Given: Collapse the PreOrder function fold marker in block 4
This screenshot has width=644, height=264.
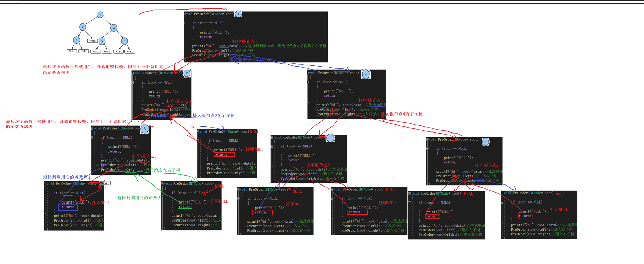Looking at the screenshot, I should (308, 73).
